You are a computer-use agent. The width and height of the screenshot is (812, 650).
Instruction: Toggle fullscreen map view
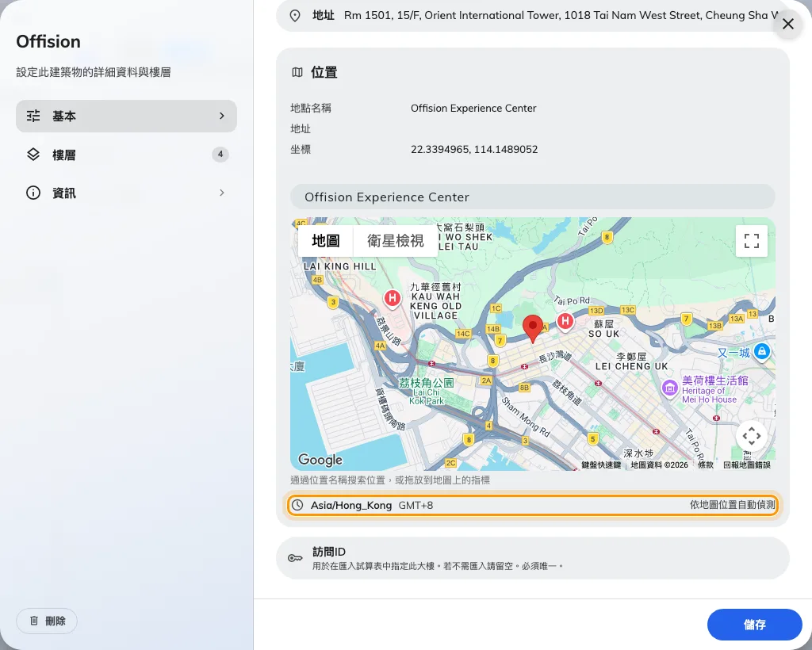[x=752, y=241]
